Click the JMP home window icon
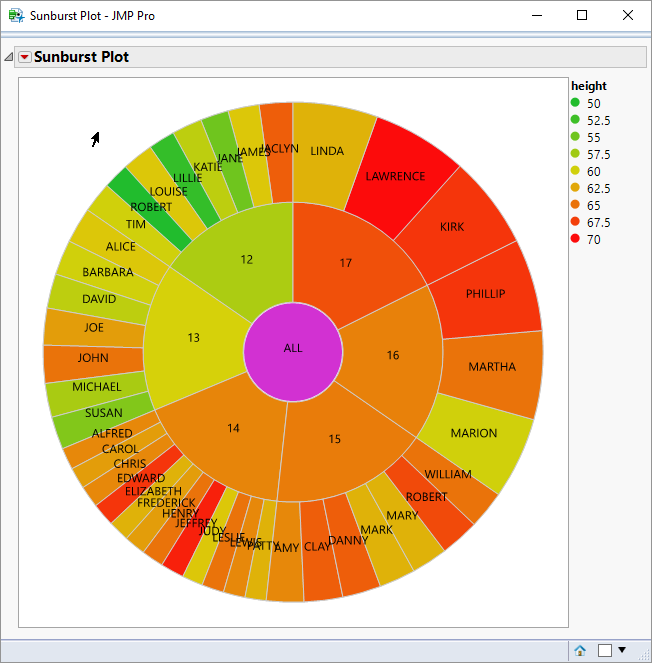Image resolution: width=652 pixels, height=663 pixels. [580, 650]
